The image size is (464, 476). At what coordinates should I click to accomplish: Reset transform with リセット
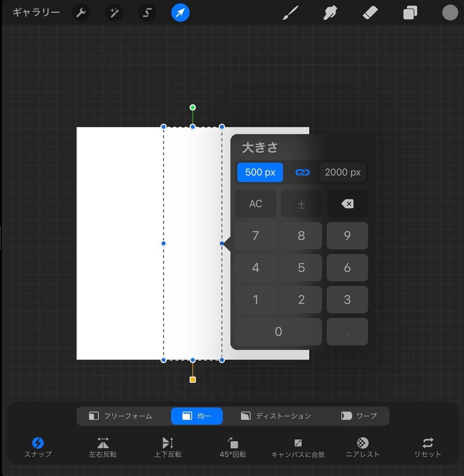coord(427,447)
